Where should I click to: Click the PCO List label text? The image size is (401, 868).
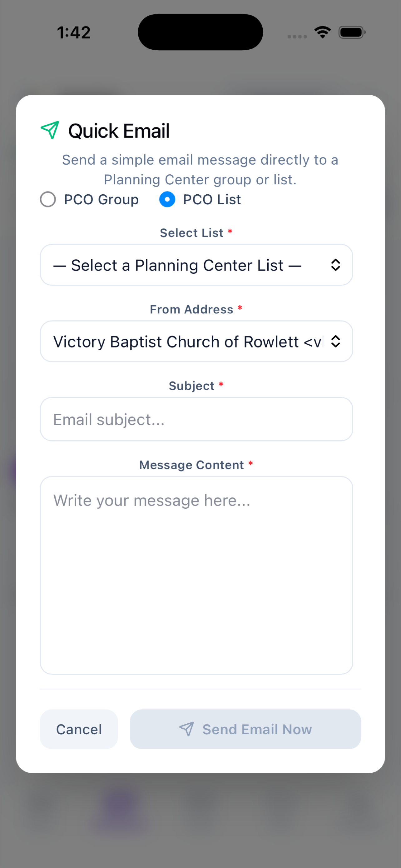[x=212, y=199]
